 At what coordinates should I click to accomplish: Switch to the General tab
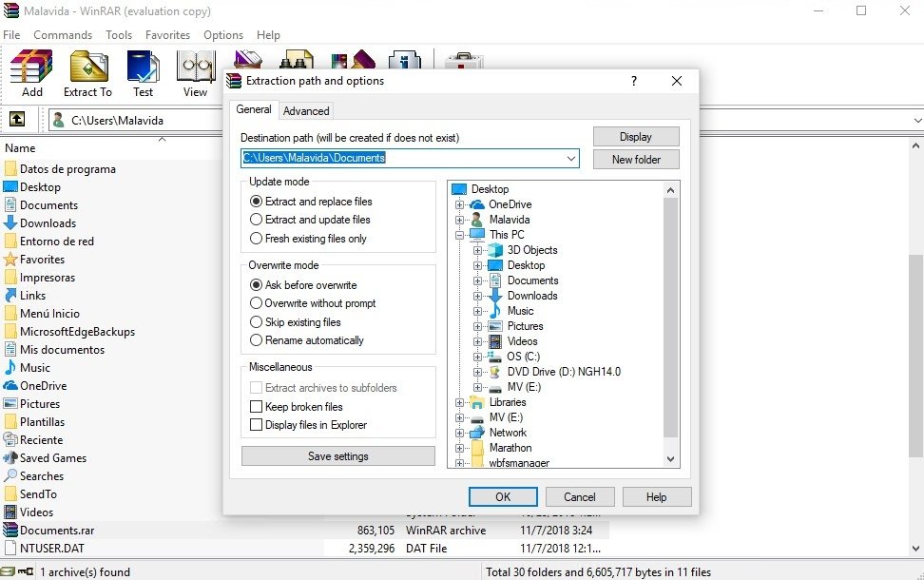coord(254,109)
